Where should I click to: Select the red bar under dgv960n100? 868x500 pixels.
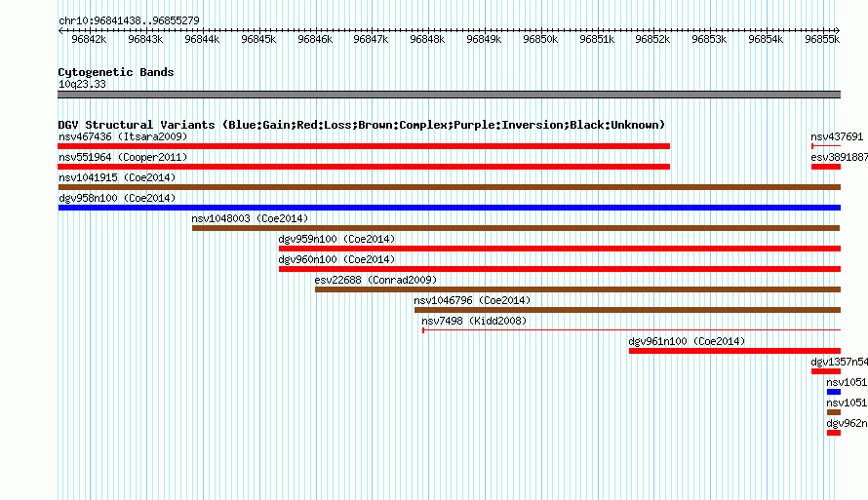(560, 269)
